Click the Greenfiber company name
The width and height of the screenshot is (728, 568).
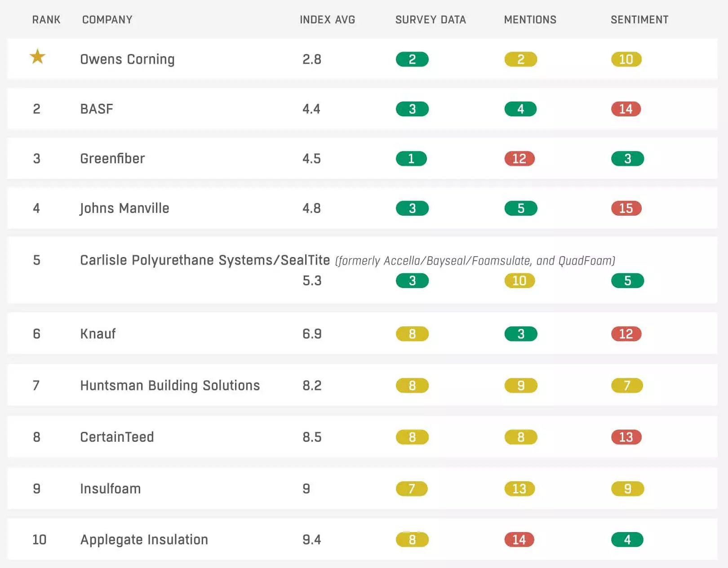tap(112, 159)
